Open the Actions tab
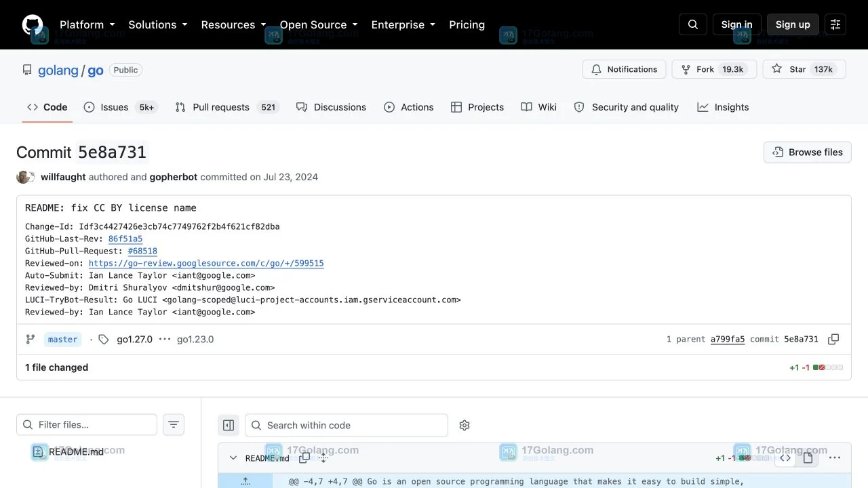Viewport: 868px width, 488px height. 408,107
